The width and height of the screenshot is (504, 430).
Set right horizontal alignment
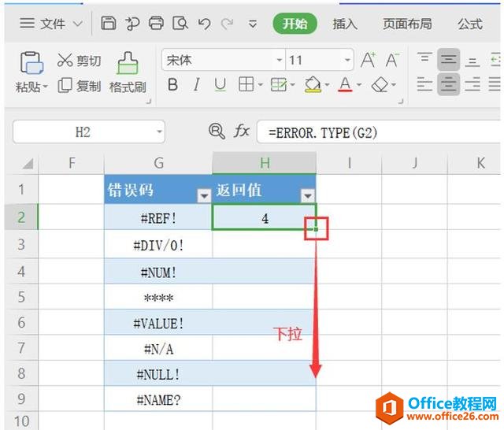(x=472, y=84)
